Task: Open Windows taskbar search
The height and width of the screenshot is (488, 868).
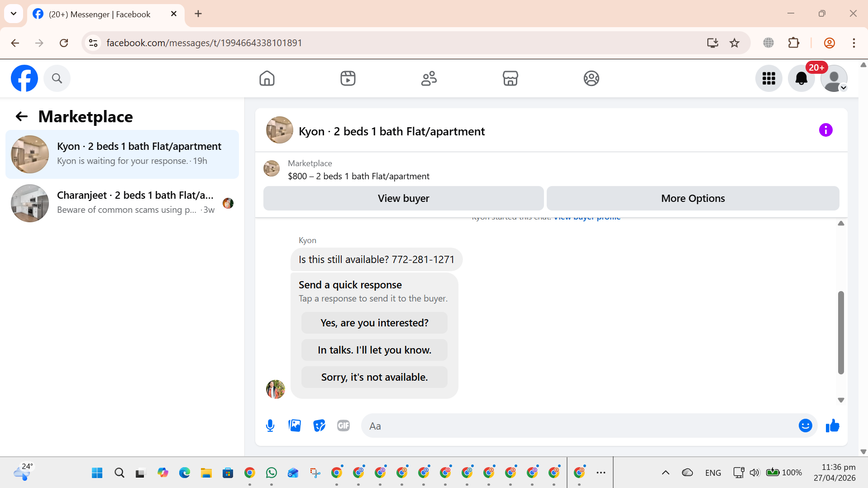Action: (119, 473)
